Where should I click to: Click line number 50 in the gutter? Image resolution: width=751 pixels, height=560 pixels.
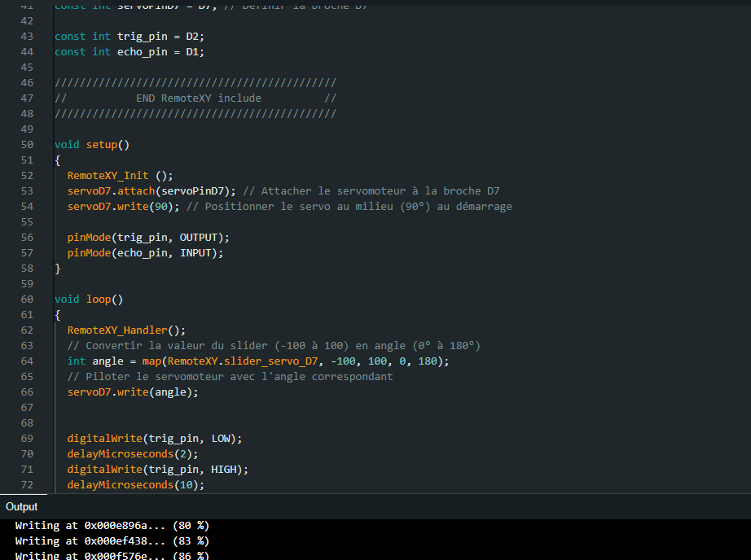tap(27, 144)
